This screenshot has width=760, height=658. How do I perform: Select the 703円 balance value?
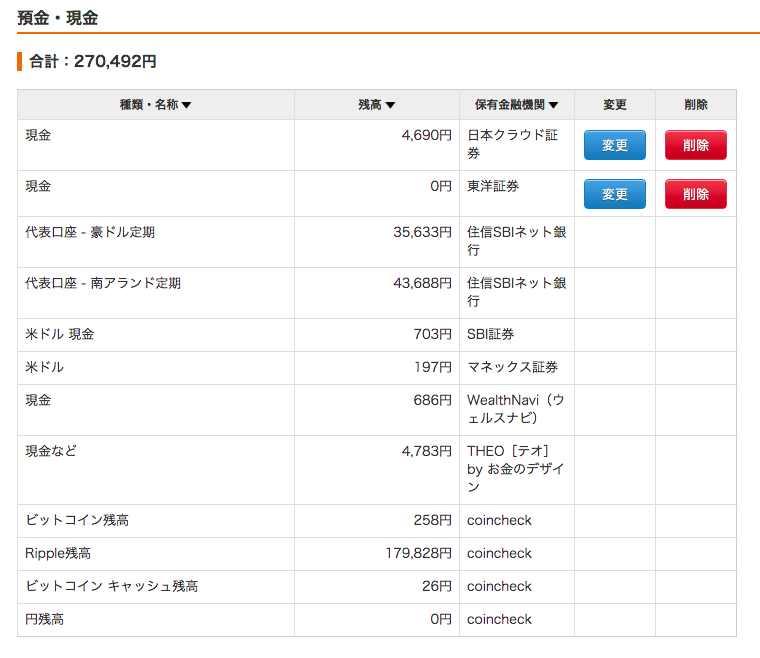click(432, 334)
